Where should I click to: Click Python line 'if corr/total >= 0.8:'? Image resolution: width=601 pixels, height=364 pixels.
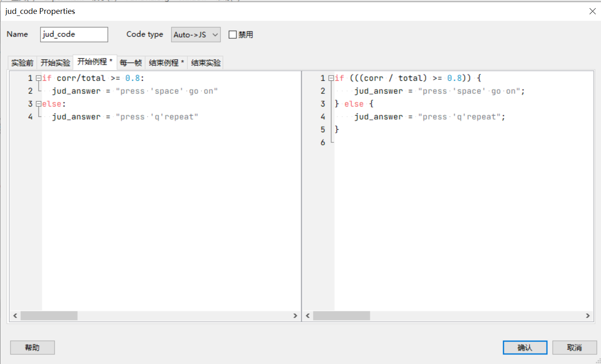[x=93, y=78]
